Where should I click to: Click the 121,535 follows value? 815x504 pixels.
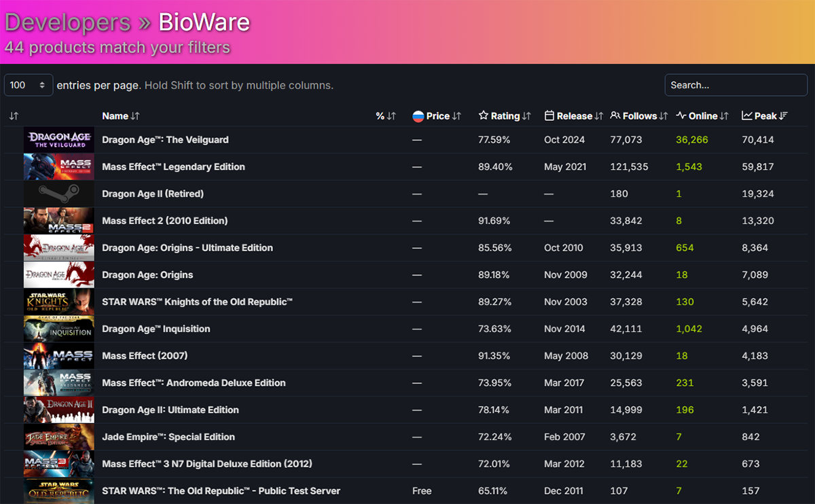pyautogui.click(x=629, y=167)
